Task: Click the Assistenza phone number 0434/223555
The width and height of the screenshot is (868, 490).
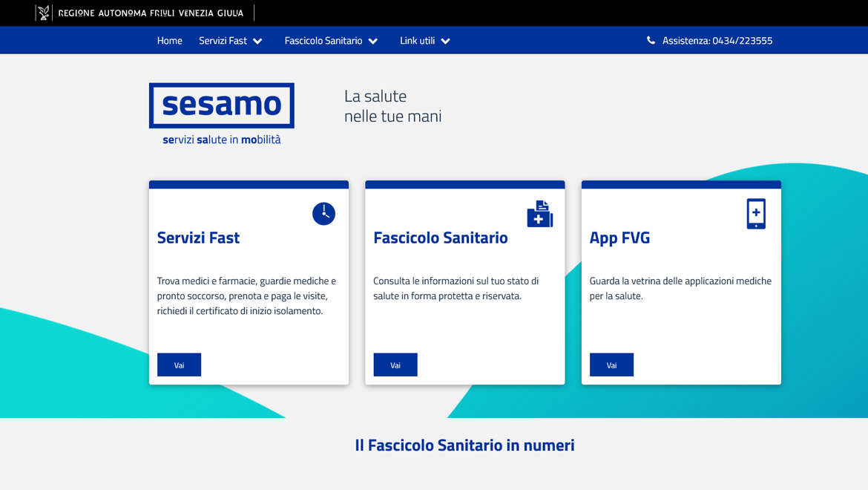Action: click(743, 40)
